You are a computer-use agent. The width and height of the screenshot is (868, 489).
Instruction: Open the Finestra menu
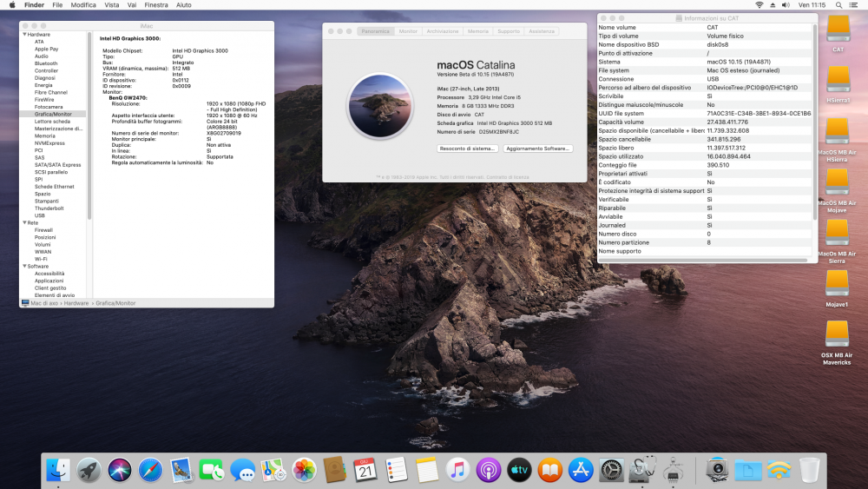pyautogui.click(x=156, y=5)
